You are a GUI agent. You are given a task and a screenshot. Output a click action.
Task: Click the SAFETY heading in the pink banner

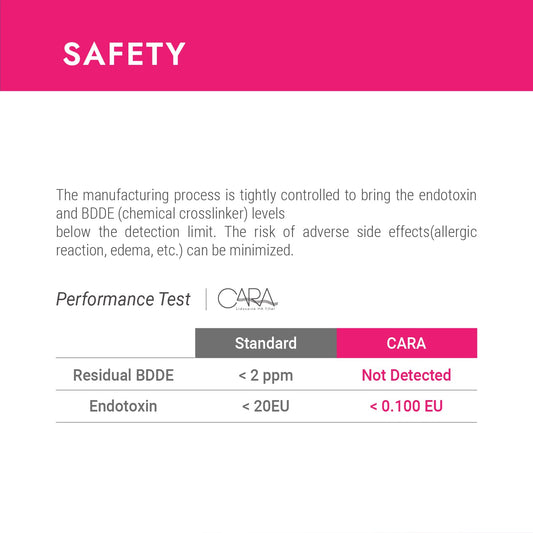click(124, 54)
